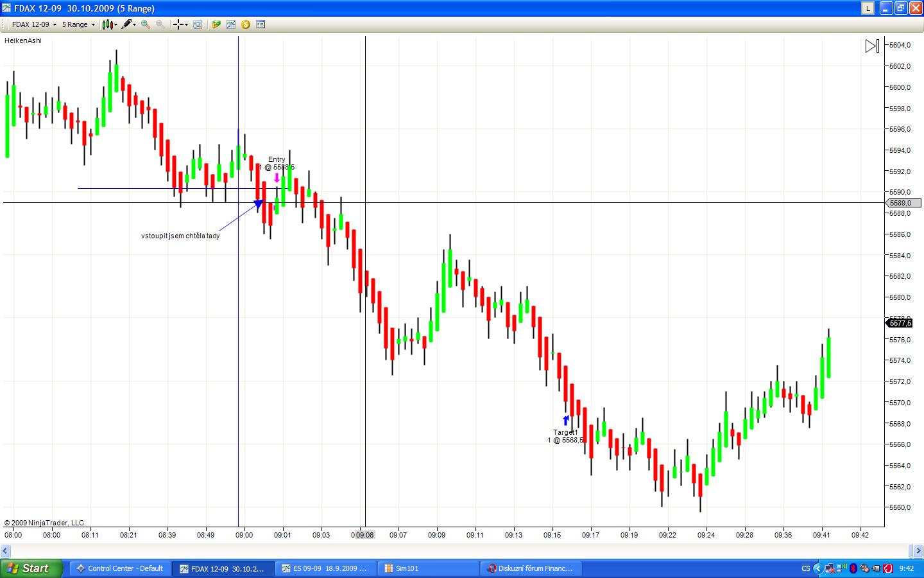Open the Indicators chart icon
The width and height of the screenshot is (924, 578).
click(x=231, y=24)
